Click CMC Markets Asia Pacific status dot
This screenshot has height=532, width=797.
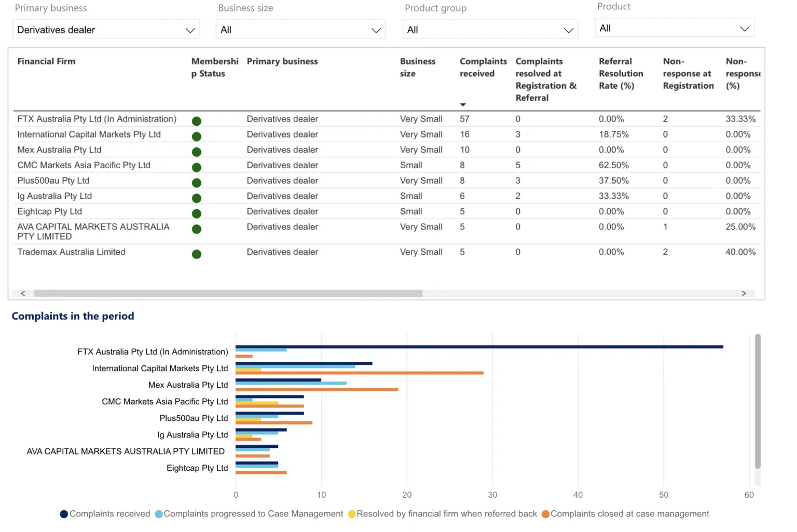point(197,168)
